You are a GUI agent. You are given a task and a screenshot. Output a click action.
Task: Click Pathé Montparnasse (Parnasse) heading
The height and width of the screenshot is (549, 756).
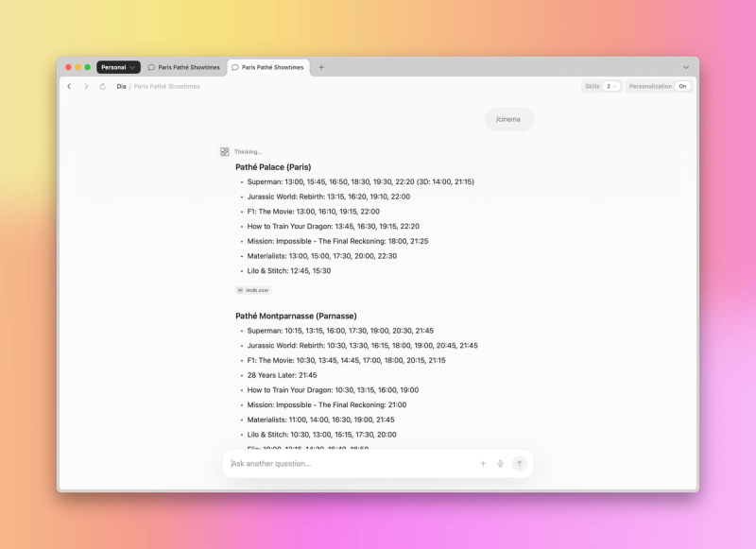[296, 316]
